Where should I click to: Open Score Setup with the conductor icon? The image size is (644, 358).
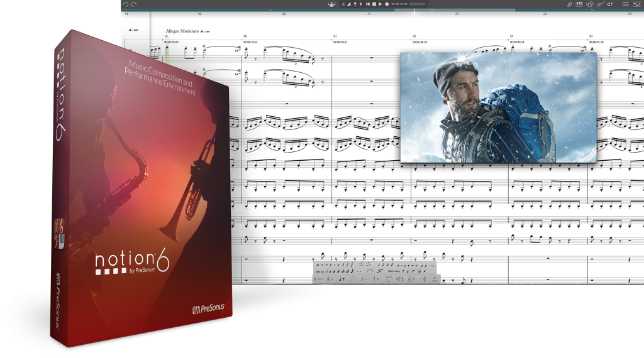point(331,4)
